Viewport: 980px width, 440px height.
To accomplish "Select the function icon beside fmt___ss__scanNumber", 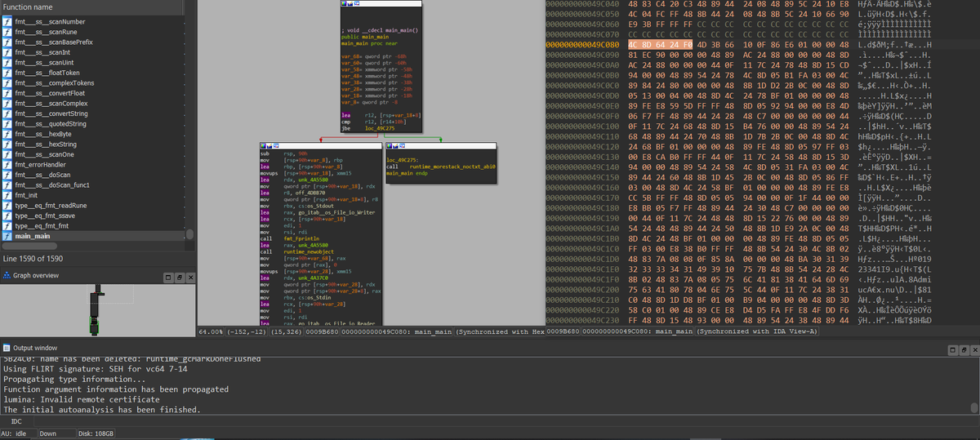I will pos(7,21).
